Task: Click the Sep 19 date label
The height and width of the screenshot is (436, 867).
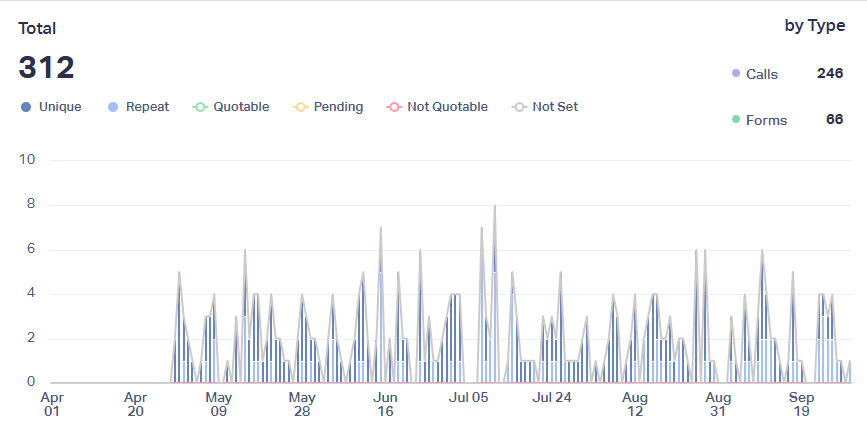Action: click(x=802, y=404)
